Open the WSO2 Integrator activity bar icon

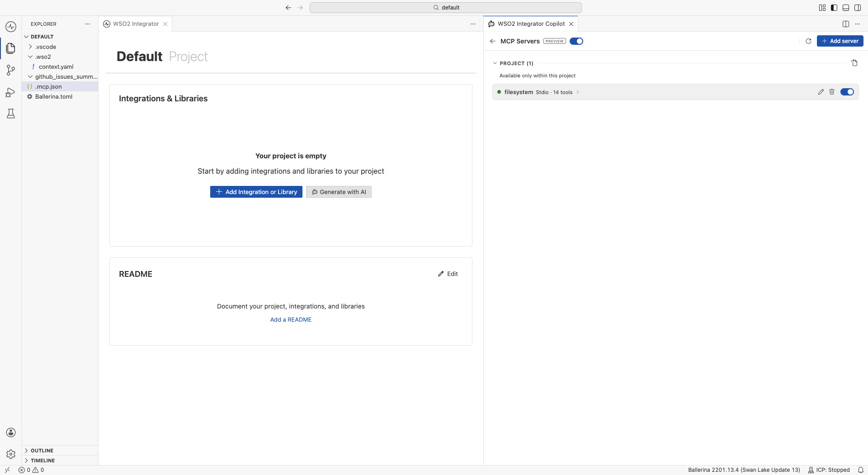[11, 27]
